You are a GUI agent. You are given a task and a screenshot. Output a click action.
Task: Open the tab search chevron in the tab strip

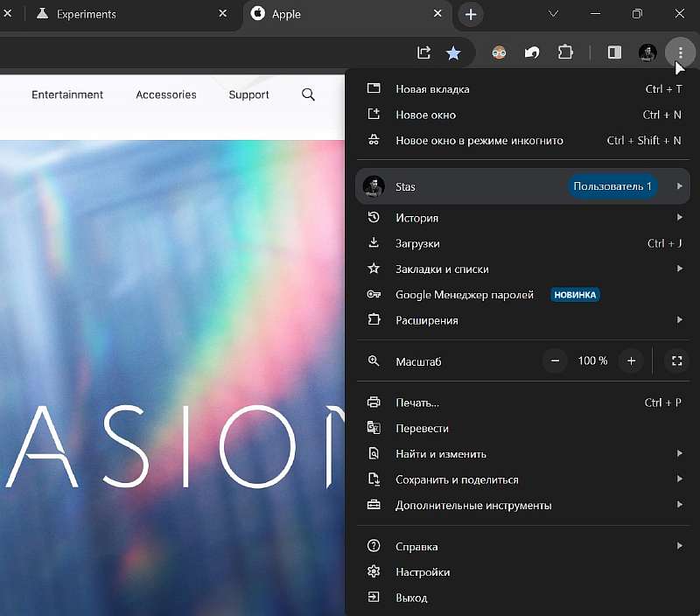tap(553, 14)
